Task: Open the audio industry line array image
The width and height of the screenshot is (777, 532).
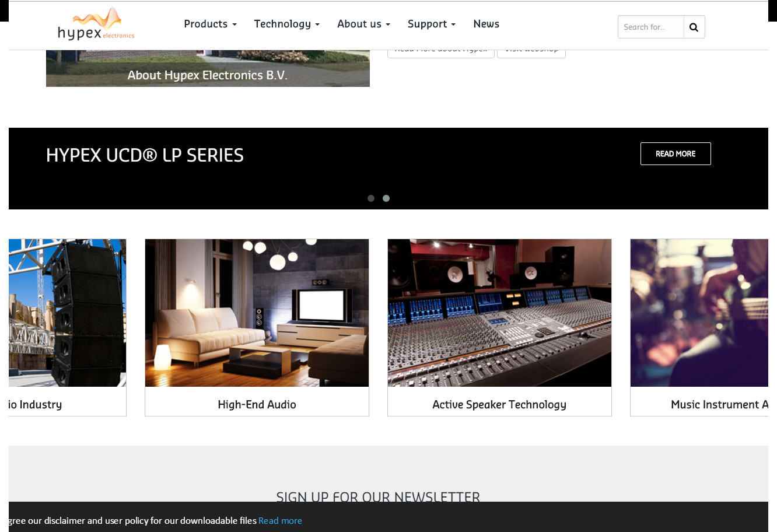Action: [x=67, y=313]
